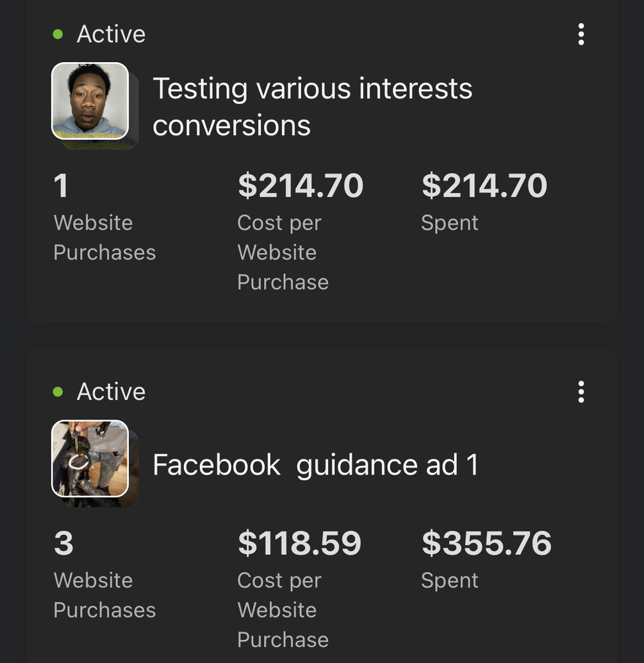The height and width of the screenshot is (663, 644).
Task: Click the $214.70 amount above 'Cost per'
Action: click(x=300, y=186)
